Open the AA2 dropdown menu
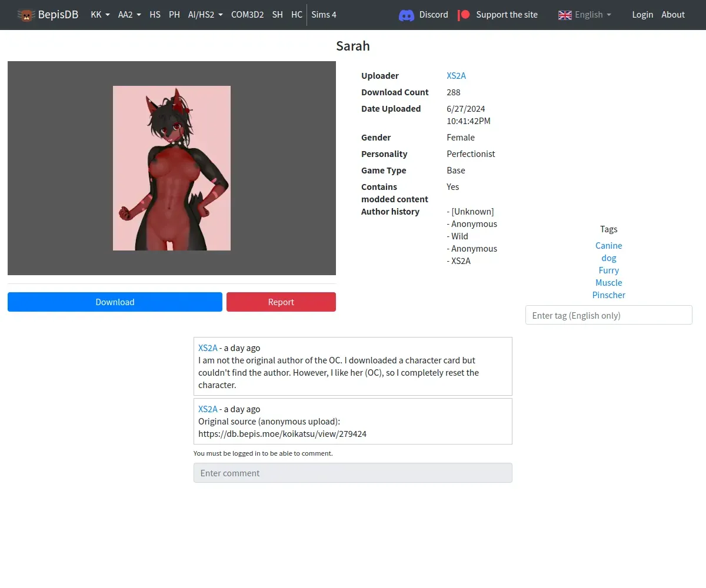Screen dimensions: 706x588 tap(129, 15)
